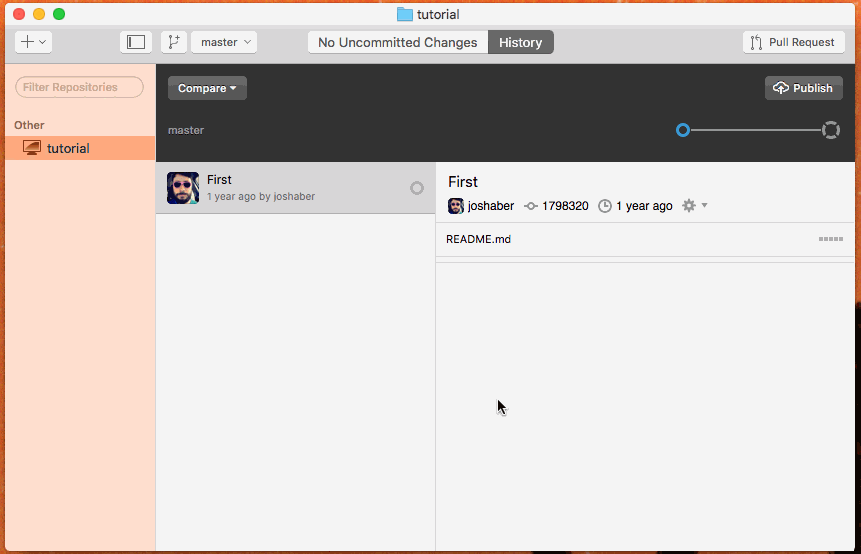
Task: Click the README.md change indicator dots
Action: [x=831, y=239]
